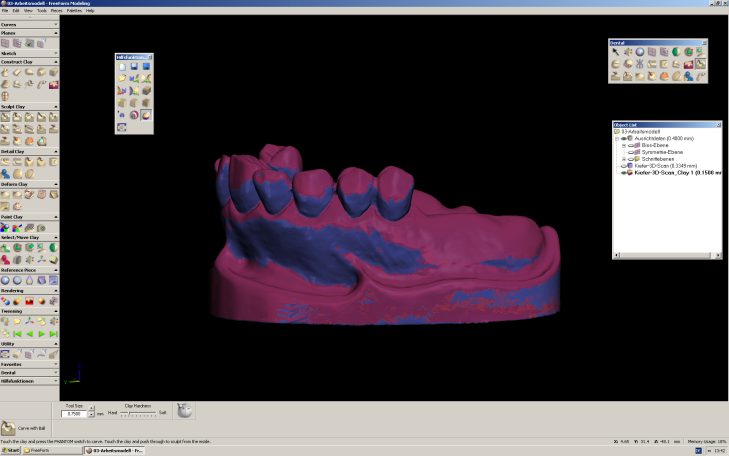This screenshot has height=456, width=729.
Task: Click the Carve with Ball tool icon
Action: click(10, 429)
